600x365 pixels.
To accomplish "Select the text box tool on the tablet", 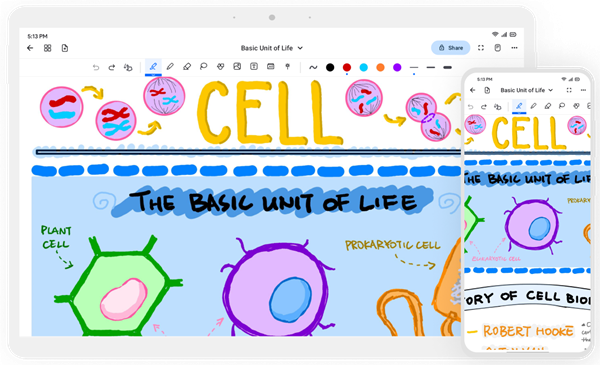I will (x=254, y=67).
